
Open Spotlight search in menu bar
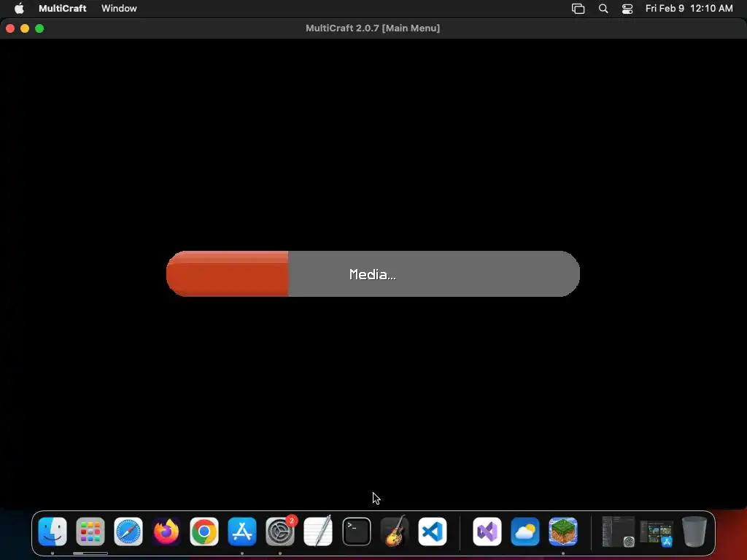[x=603, y=9]
